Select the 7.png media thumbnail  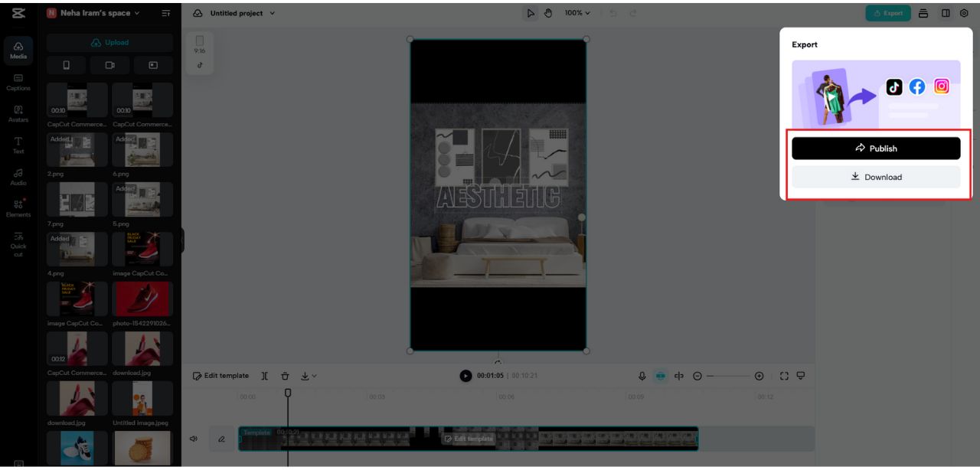(77, 200)
